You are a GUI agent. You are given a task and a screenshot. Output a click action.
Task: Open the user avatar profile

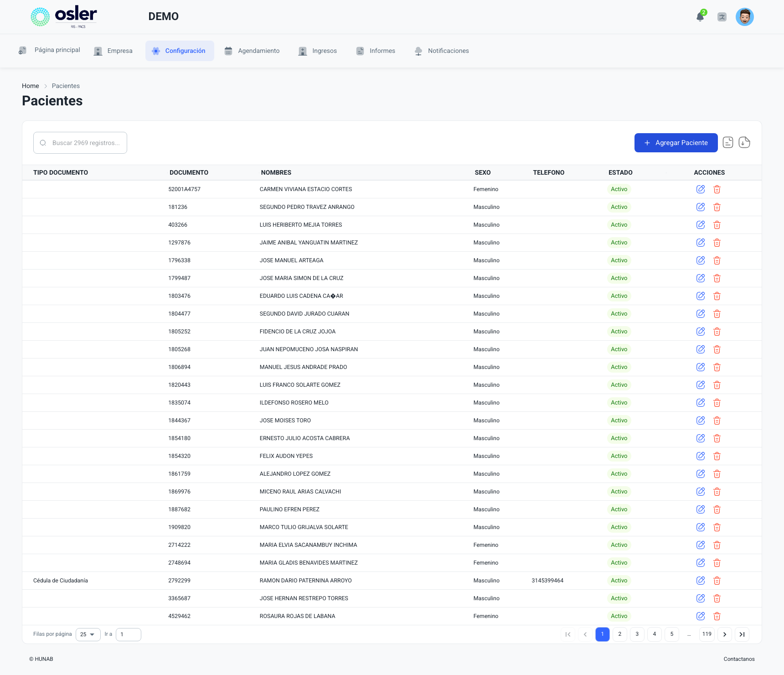point(745,17)
